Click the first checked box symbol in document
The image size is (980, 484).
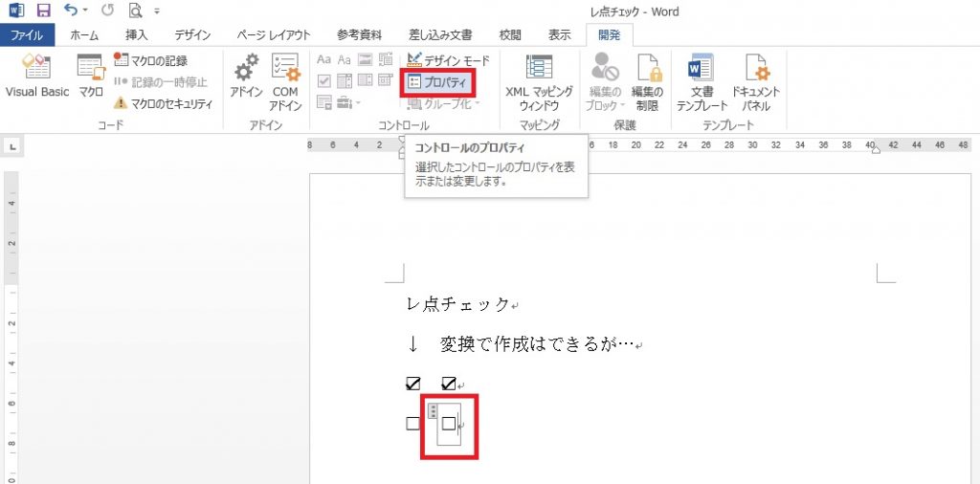tap(413, 384)
